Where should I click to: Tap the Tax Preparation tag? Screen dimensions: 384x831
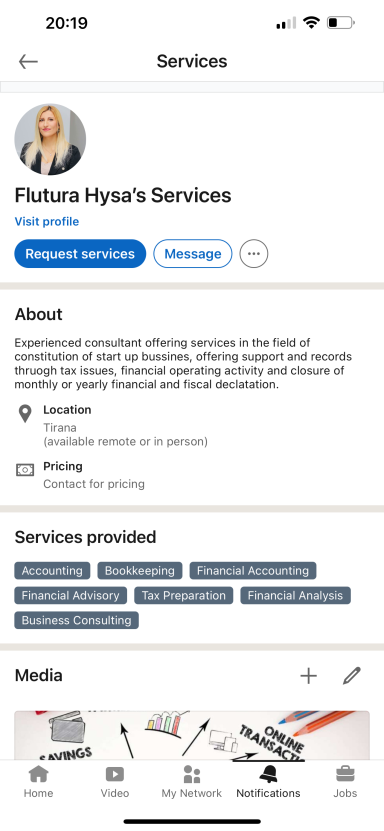coord(184,596)
